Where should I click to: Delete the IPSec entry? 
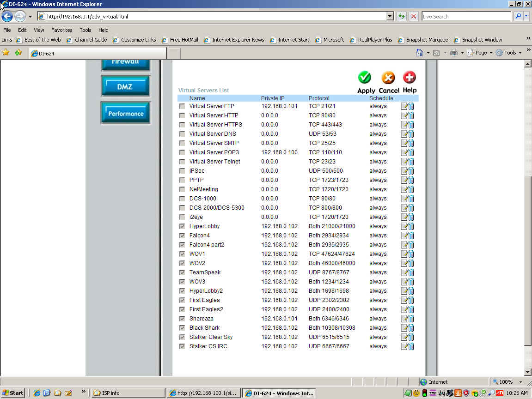411,171
